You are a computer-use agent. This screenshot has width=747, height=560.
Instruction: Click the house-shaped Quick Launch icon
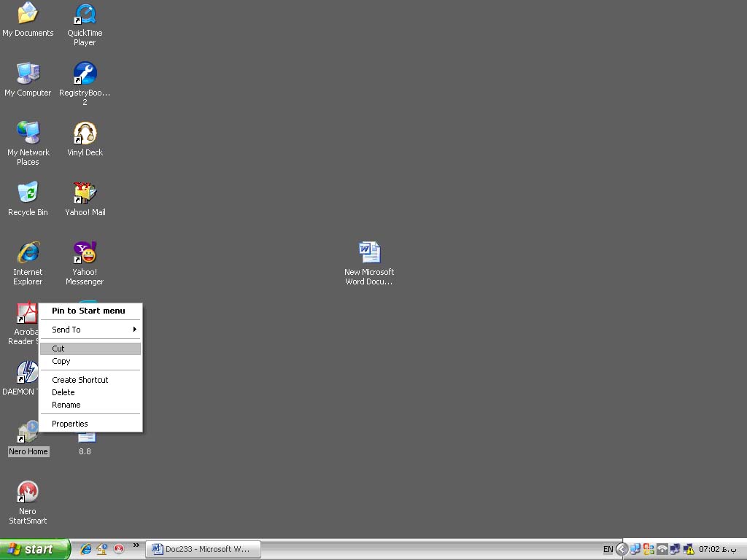tap(102, 549)
